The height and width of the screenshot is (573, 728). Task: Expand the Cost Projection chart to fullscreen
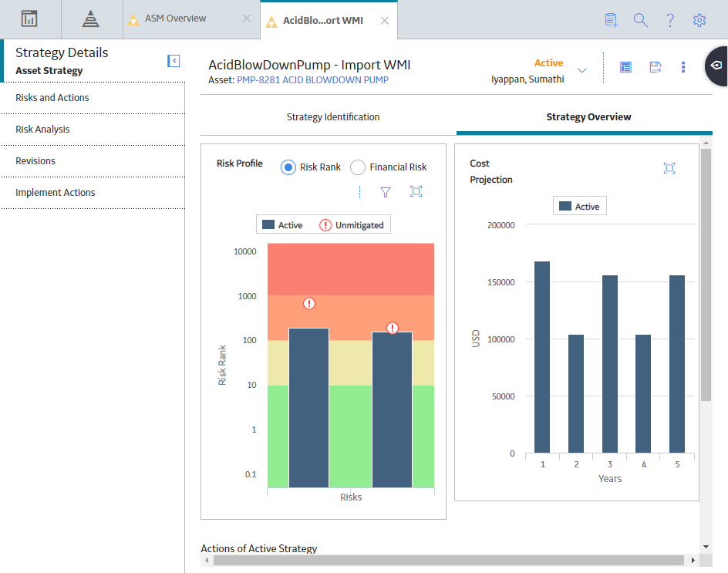[x=669, y=168]
